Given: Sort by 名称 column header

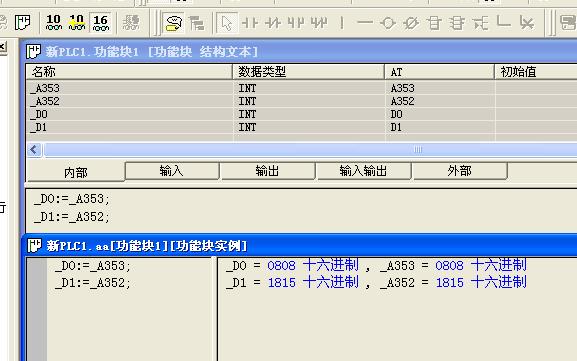Looking at the screenshot, I should click(x=129, y=72).
